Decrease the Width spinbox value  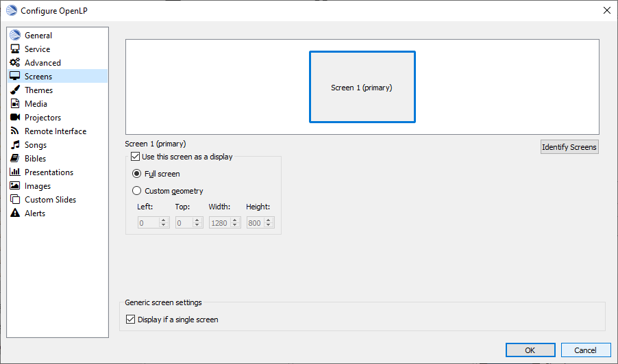tap(235, 226)
